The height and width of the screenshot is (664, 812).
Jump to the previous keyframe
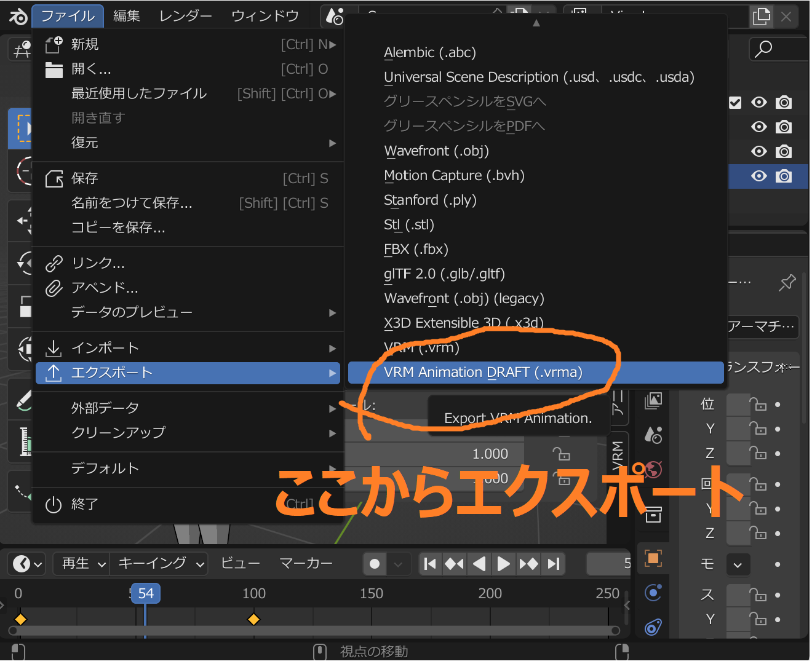pyautogui.click(x=455, y=564)
